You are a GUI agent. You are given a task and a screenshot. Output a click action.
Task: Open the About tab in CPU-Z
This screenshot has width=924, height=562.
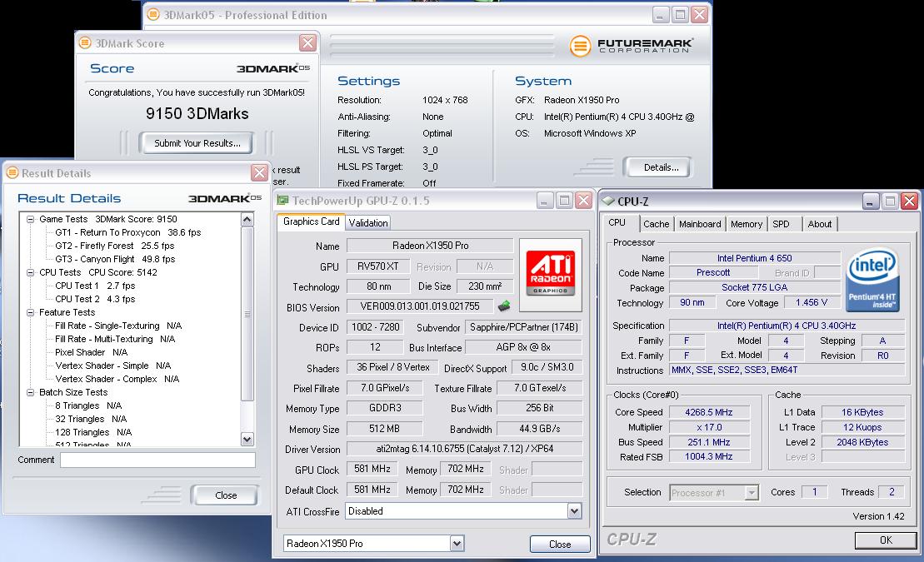click(819, 224)
